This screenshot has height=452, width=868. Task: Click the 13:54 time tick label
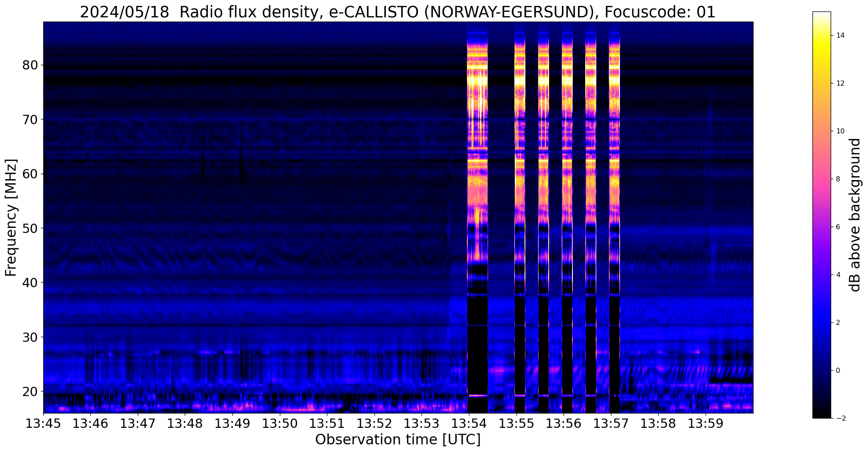click(469, 424)
